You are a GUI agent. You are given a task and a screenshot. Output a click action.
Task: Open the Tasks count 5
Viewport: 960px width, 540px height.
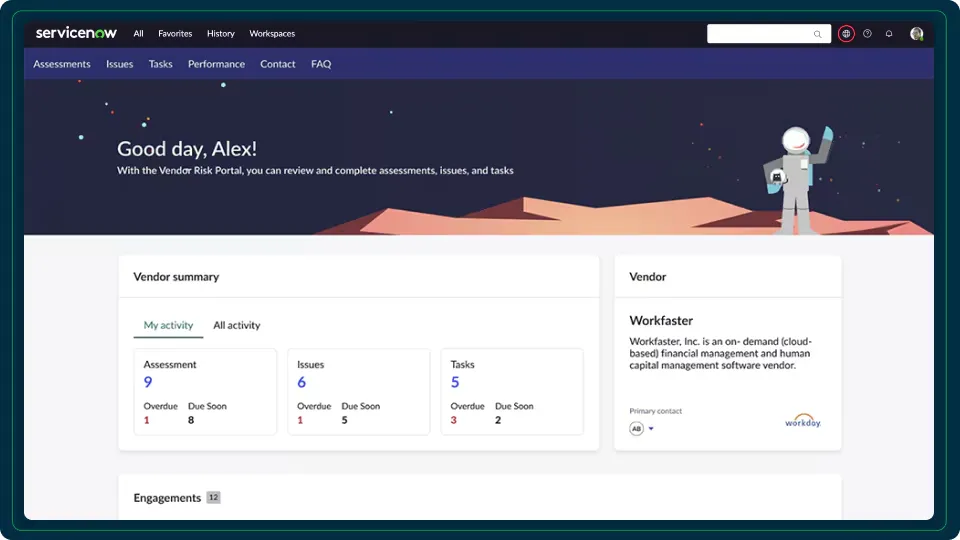pyautogui.click(x=455, y=382)
